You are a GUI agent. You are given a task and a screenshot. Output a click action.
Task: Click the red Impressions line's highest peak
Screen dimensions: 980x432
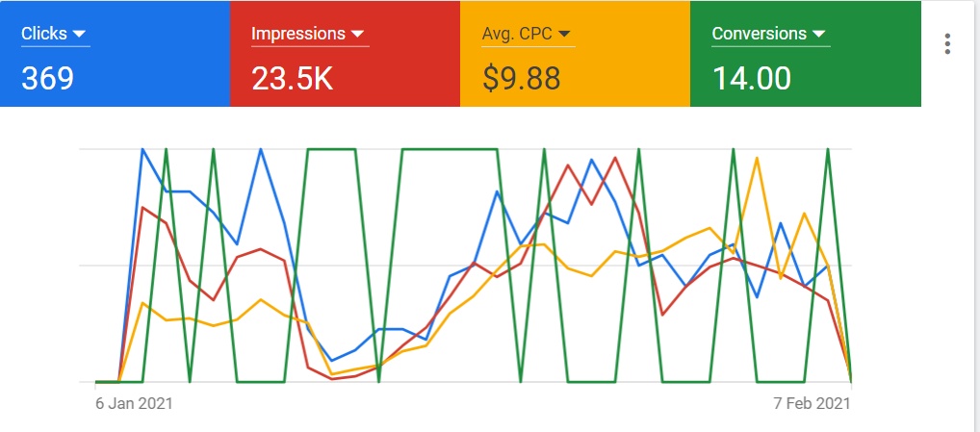pyautogui.click(x=615, y=158)
